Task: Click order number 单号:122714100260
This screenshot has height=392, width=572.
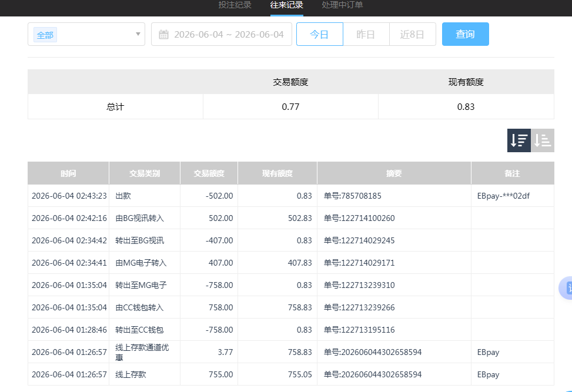Action: pos(359,218)
